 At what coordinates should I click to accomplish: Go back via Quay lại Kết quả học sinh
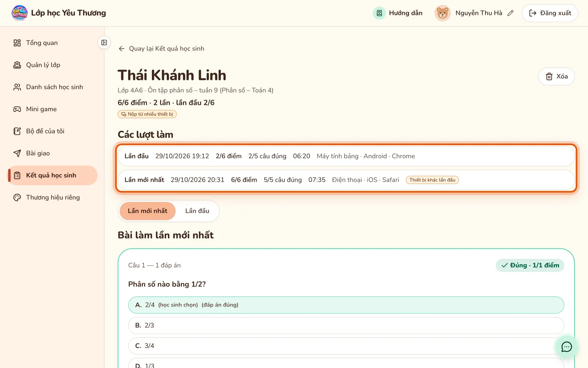pos(161,49)
